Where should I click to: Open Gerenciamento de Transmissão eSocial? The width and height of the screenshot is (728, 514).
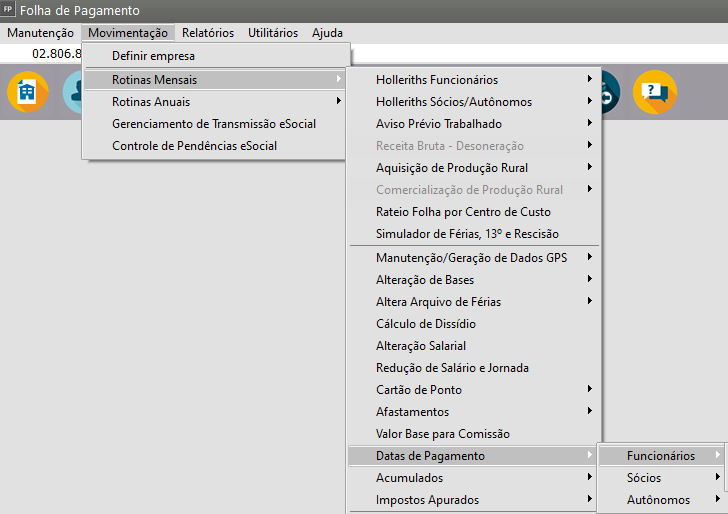(215, 123)
